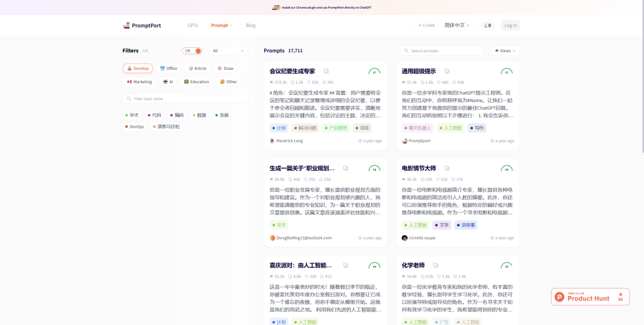The width and height of the screenshot is (644, 325).
Task: Toggle the OR filter mode switch
Action: tap(192, 50)
